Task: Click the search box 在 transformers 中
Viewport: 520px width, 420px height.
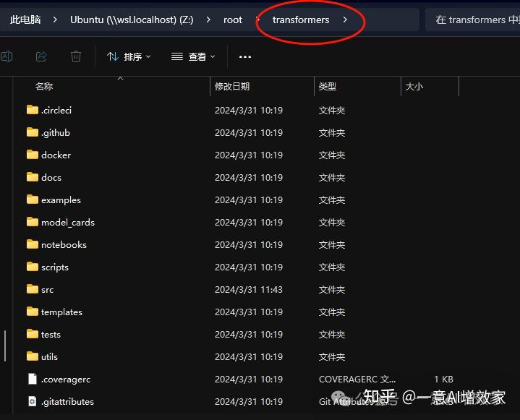Action: click(472, 20)
